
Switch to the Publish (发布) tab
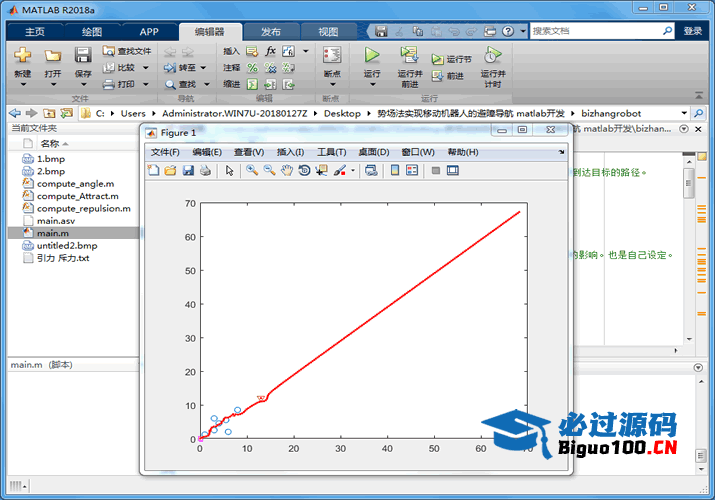tap(271, 32)
